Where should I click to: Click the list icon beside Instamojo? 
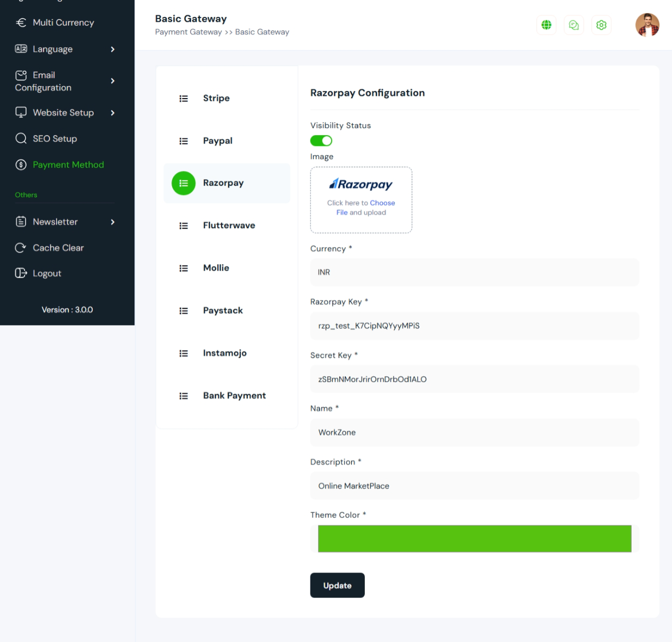coord(184,353)
